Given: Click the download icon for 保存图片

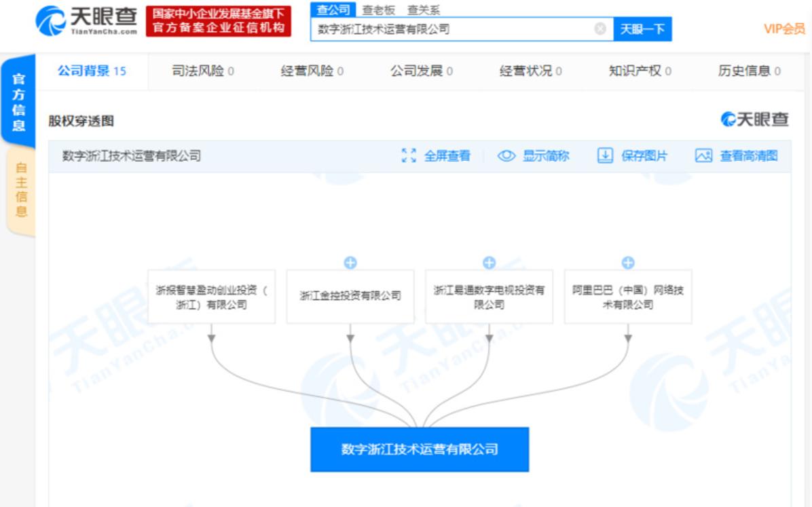Looking at the screenshot, I should pyautogui.click(x=605, y=155).
